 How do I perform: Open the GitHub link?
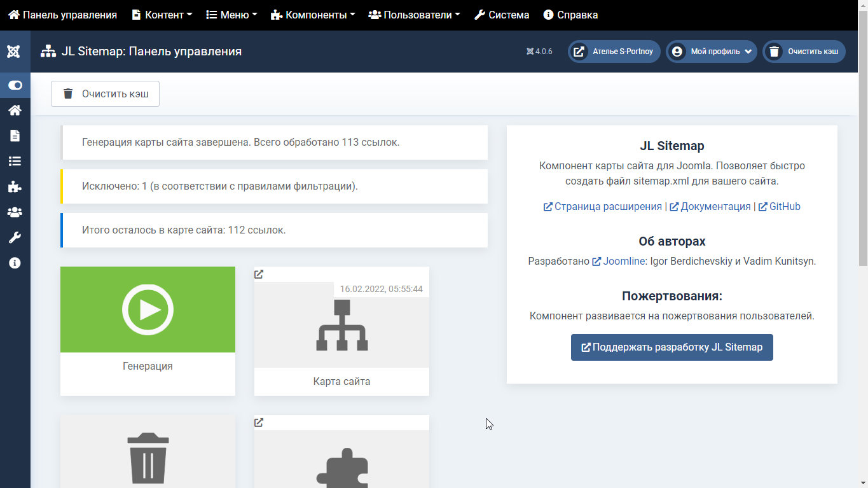tap(780, 206)
